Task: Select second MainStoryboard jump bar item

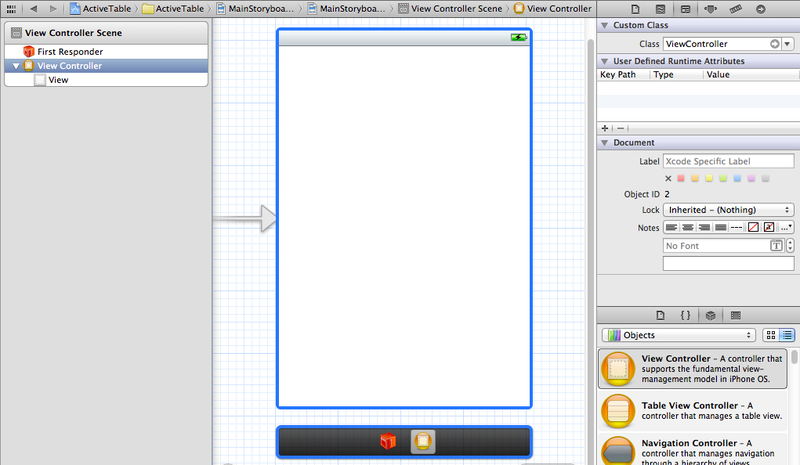Action: coord(346,9)
